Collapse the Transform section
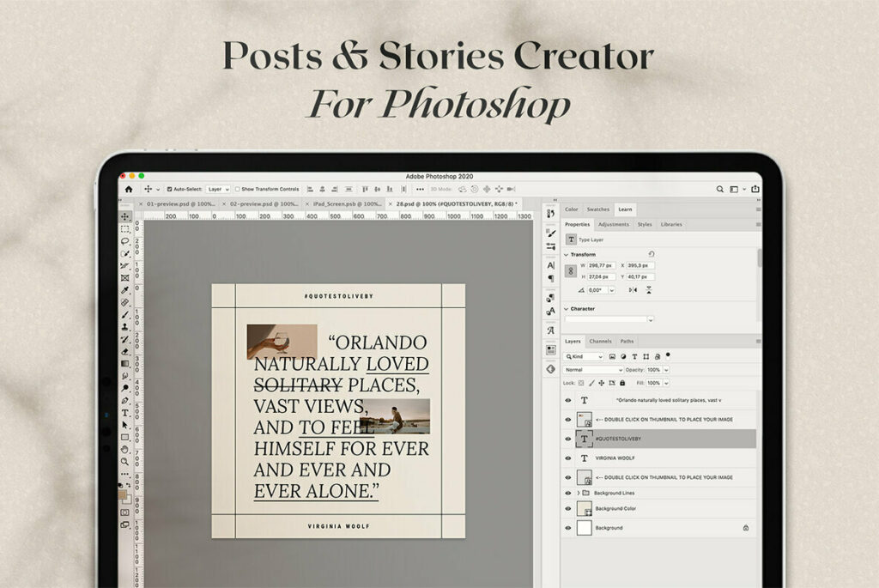 tap(567, 254)
